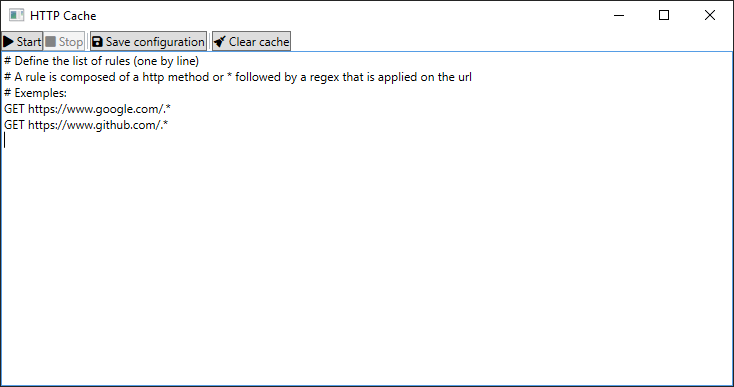Click the '# Exemples:' comment line
Viewport: 734px width, 387px height.
tap(36, 93)
